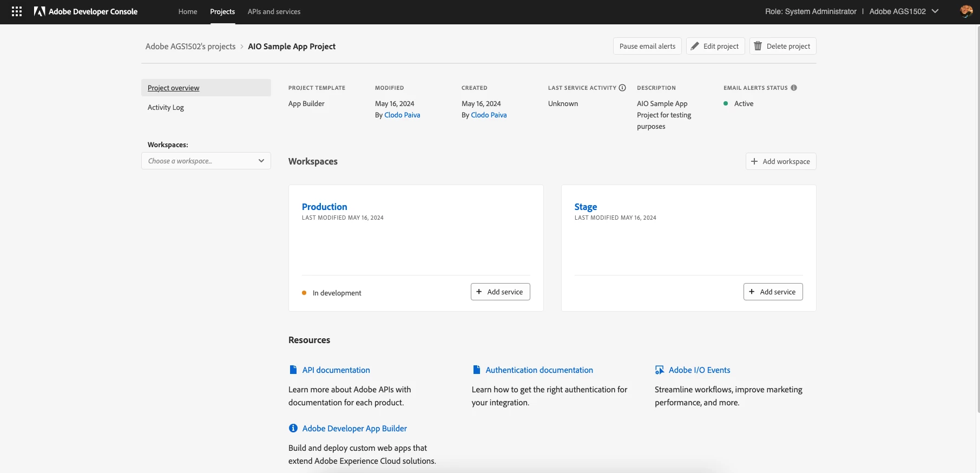
Task: Click the Edit project button
Action: point(715,46)
